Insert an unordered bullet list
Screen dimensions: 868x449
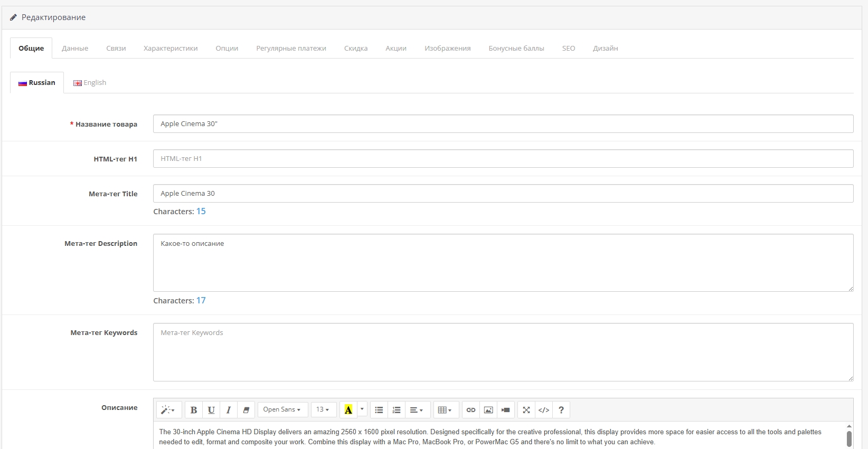pos(379,410)
